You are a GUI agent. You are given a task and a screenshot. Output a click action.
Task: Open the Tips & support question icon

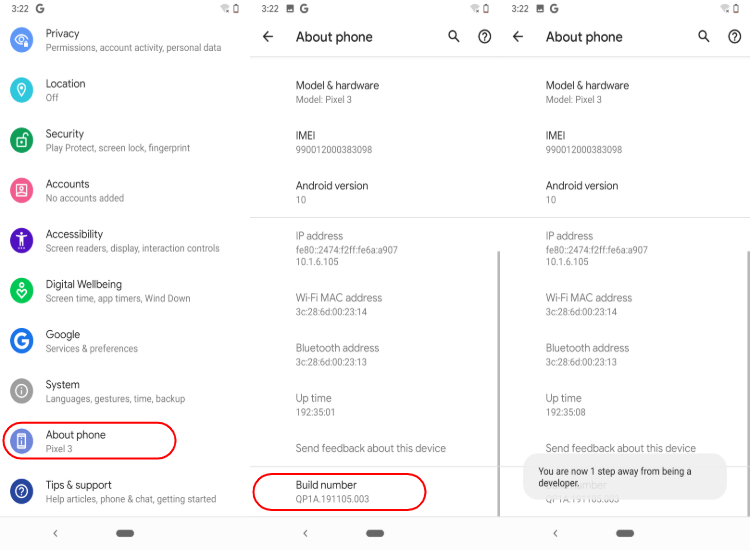pyautogui.click(x=22, y=491)
